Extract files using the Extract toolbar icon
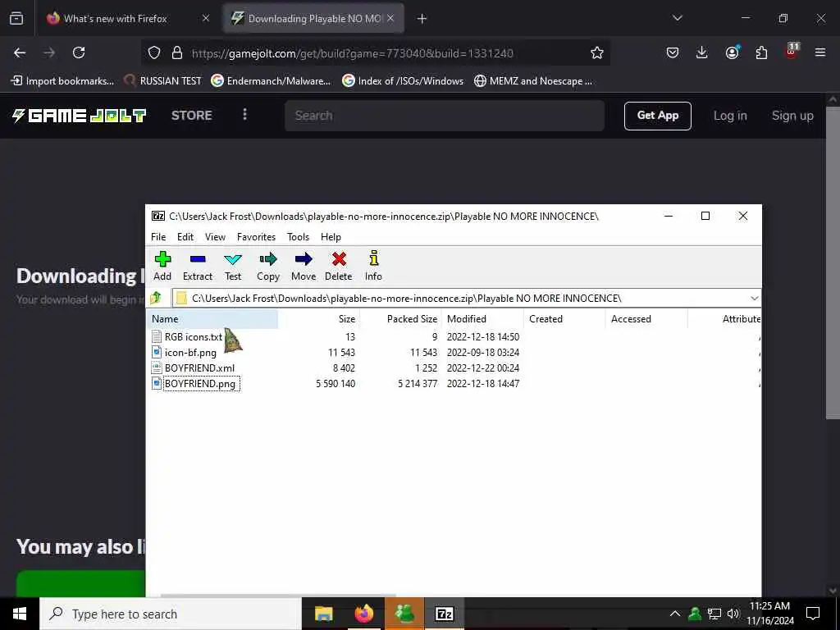The width and height of the screenshot is (840, 630). click(x=198, y=267)
